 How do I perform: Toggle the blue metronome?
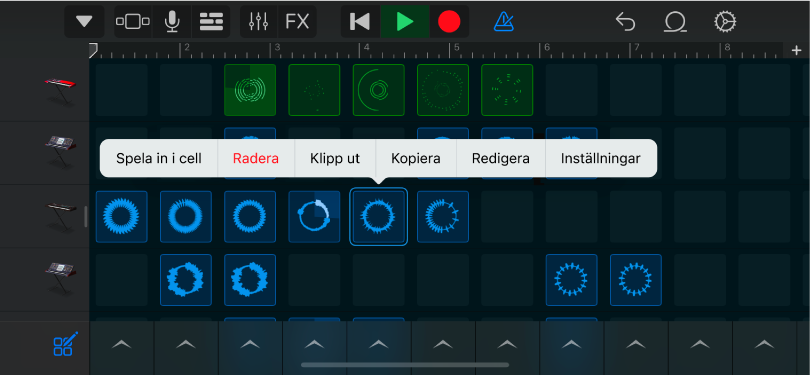503,22
